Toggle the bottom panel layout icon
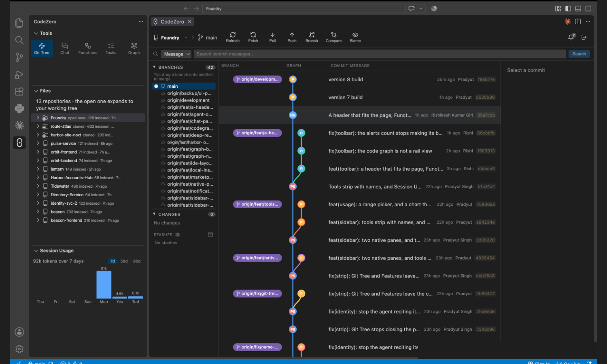This screenshot has height=364, width=607. (578, 8)
